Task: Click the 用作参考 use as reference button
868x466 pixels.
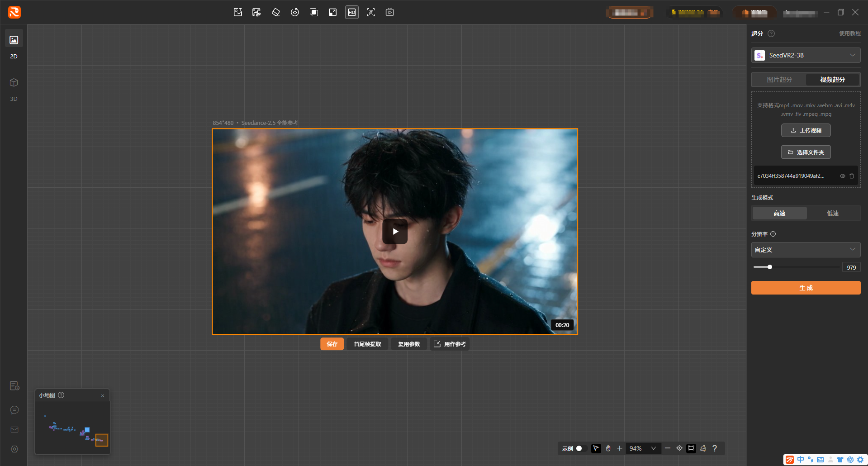Action: tap(450, 344)
